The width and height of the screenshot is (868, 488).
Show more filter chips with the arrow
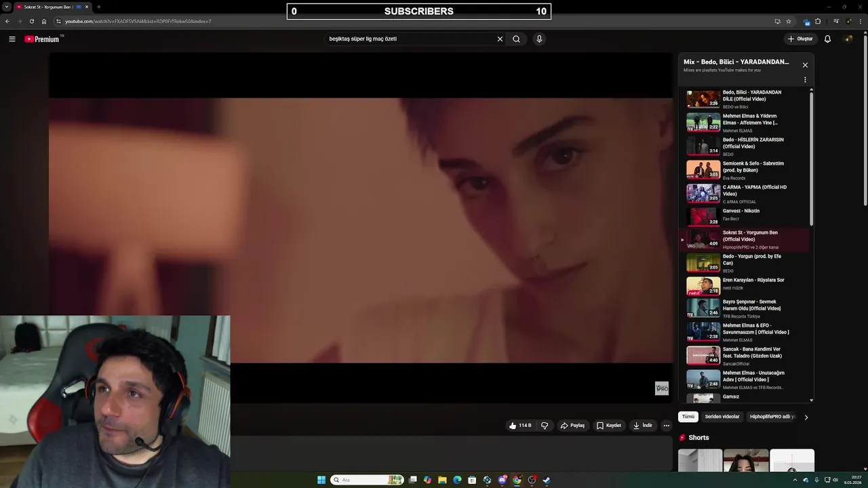(x=806, y=418)
